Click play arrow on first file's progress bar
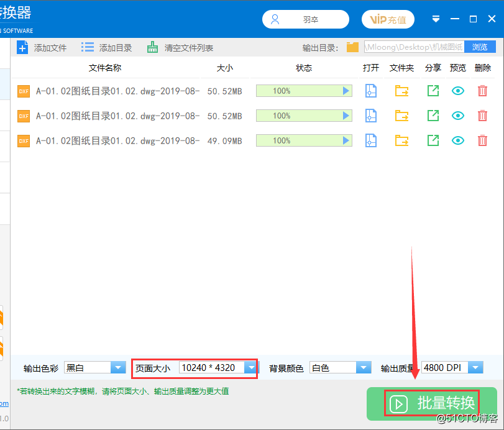This screenshot has height=430, width=504. (x=346, y=91)
